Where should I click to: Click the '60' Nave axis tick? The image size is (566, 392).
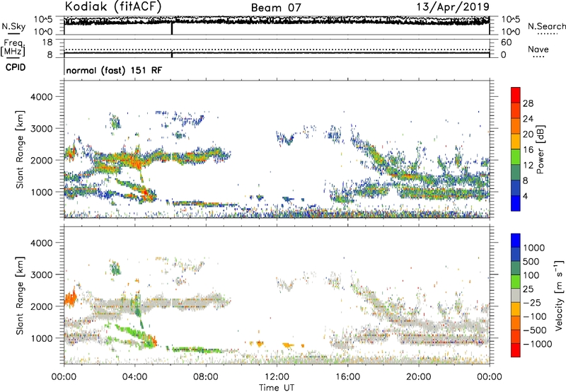click(506, 42)
